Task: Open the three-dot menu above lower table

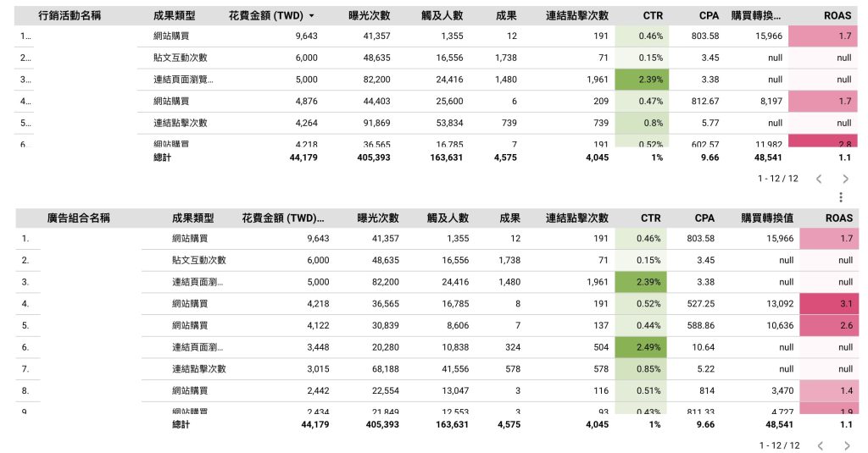Action: 840,197
